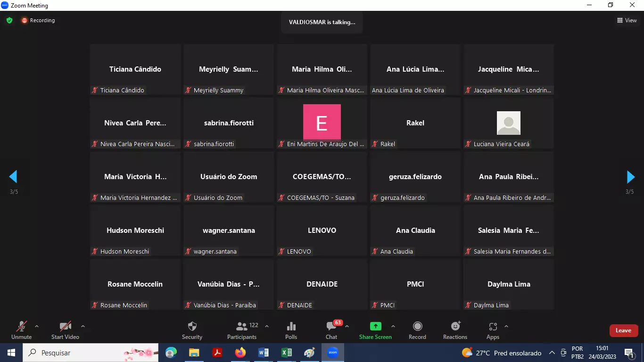Viewport: 644px width, 362px height.
Task: Open Microsoft Edge from taskbar
Action: 171,353
